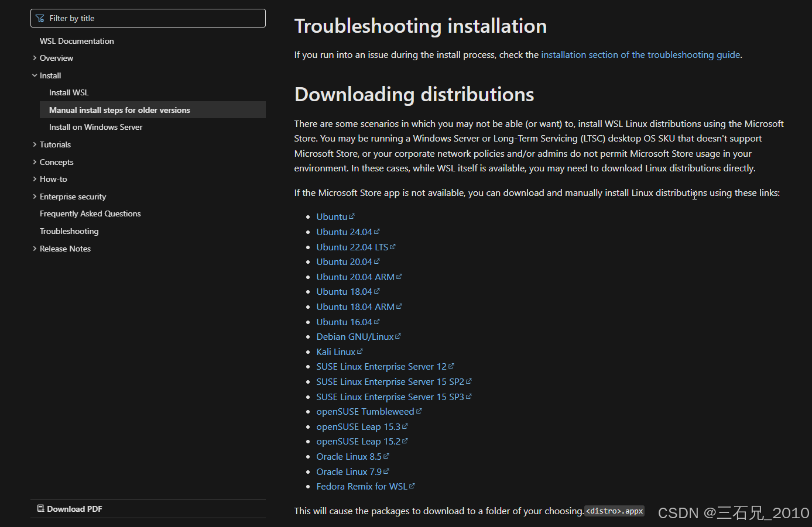This screenshot has width=812, height=527.
Task: Open the Debian GNU/Linux link
Action: [x=355, y=336]
